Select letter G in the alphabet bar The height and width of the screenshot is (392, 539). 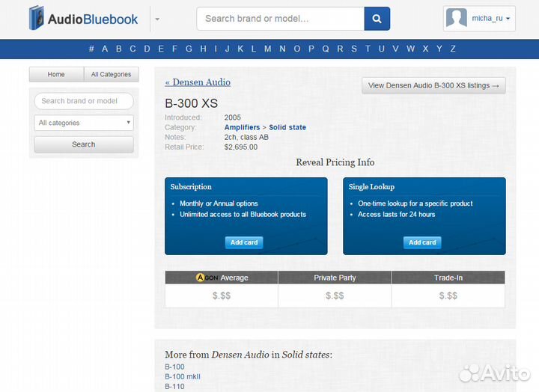click(x=189, y=49)
